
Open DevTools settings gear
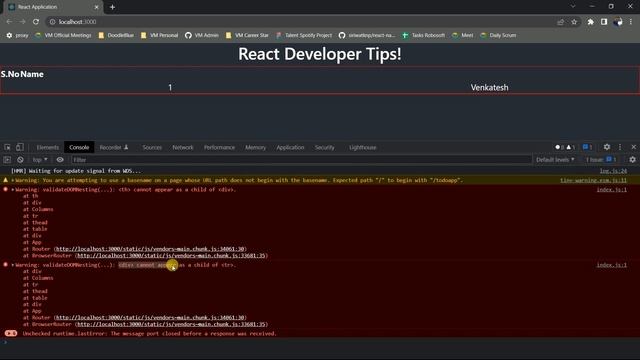point(607,147)
